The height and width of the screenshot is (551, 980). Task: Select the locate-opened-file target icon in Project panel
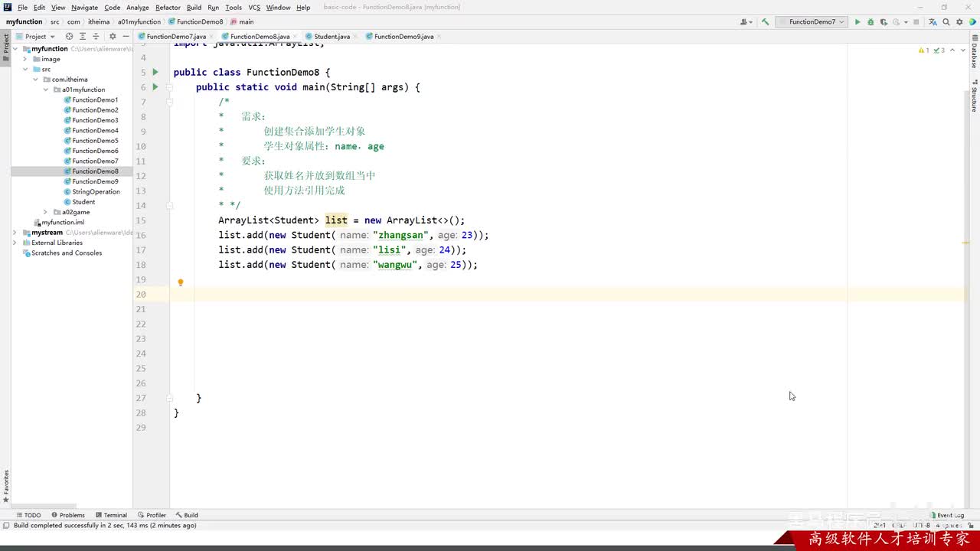(69, 36)
